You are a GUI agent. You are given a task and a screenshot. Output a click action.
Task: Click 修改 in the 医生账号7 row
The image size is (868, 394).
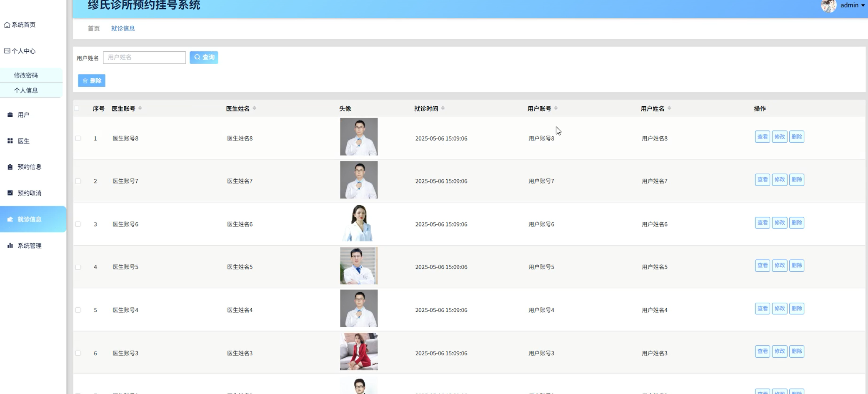tap(780, 180)
